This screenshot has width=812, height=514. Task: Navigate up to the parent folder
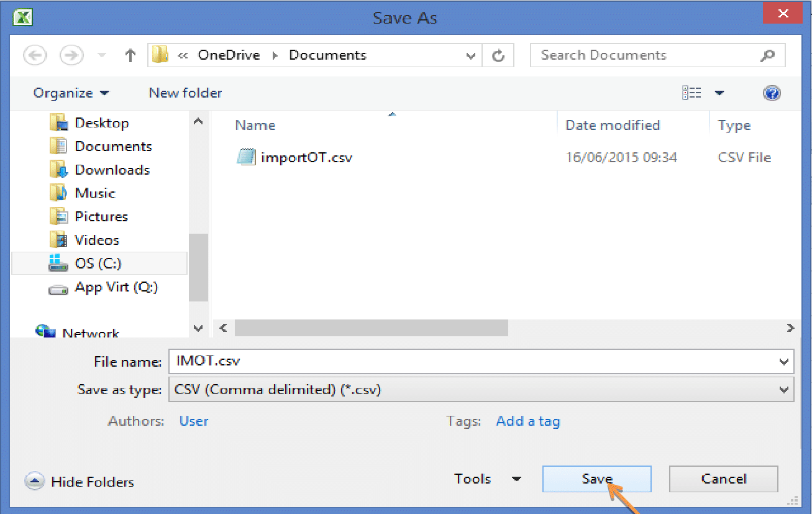pos(130,55)
